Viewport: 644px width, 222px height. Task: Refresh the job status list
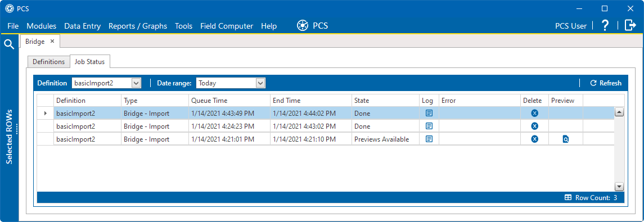coord(606,83)
